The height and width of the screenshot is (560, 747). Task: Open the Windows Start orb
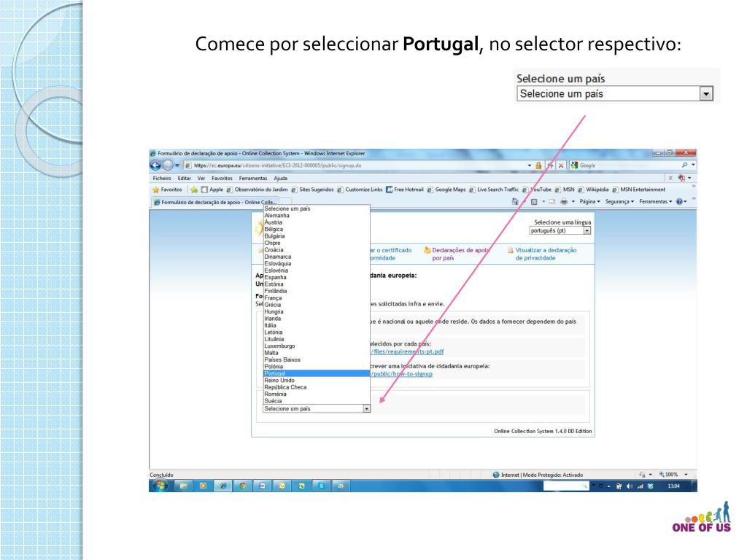[160, 486]
